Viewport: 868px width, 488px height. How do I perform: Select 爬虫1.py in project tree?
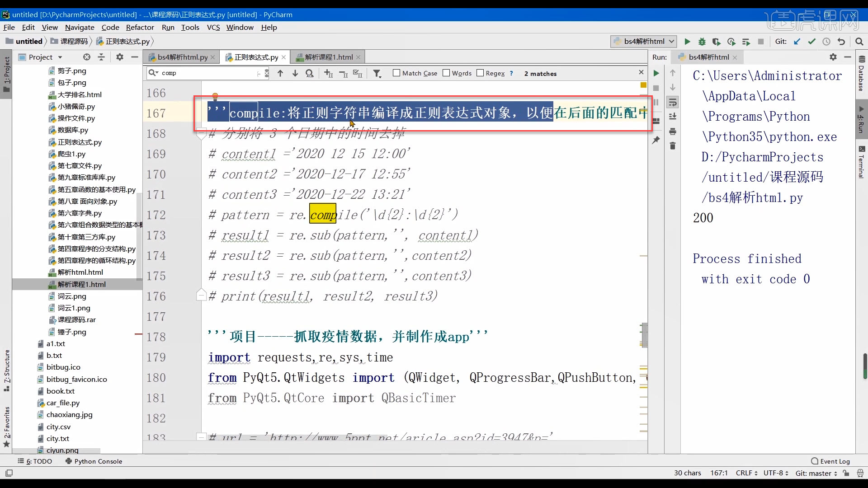71,154
